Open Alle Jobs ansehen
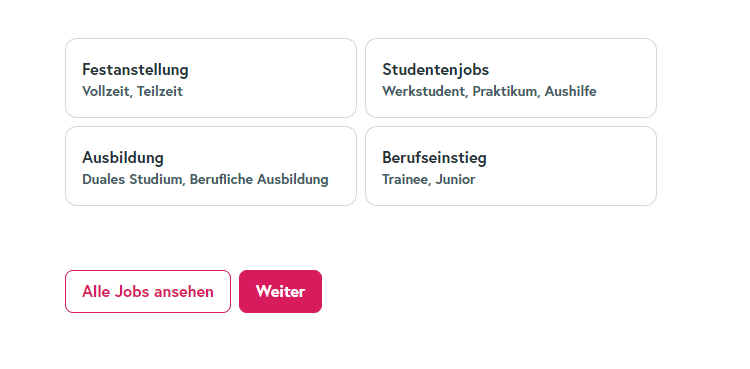The image size is (750, 369). point(148,291)
